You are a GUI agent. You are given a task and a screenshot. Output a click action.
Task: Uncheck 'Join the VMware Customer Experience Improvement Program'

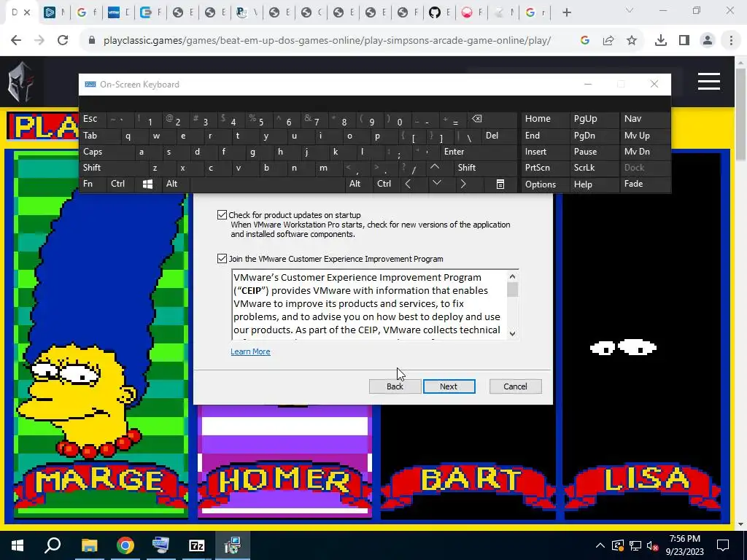pyautogui.click(x=222, y=259)
